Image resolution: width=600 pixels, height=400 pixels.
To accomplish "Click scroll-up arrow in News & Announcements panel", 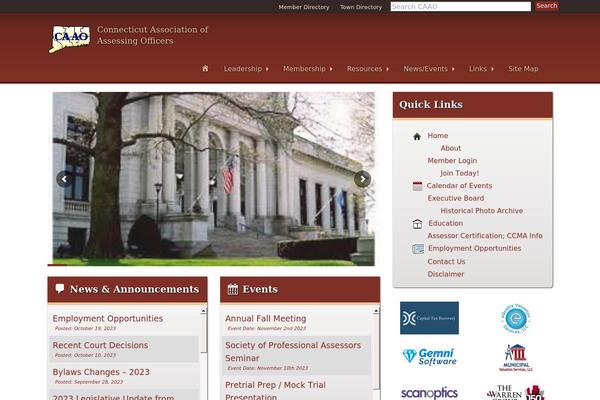I will [204, 311].
